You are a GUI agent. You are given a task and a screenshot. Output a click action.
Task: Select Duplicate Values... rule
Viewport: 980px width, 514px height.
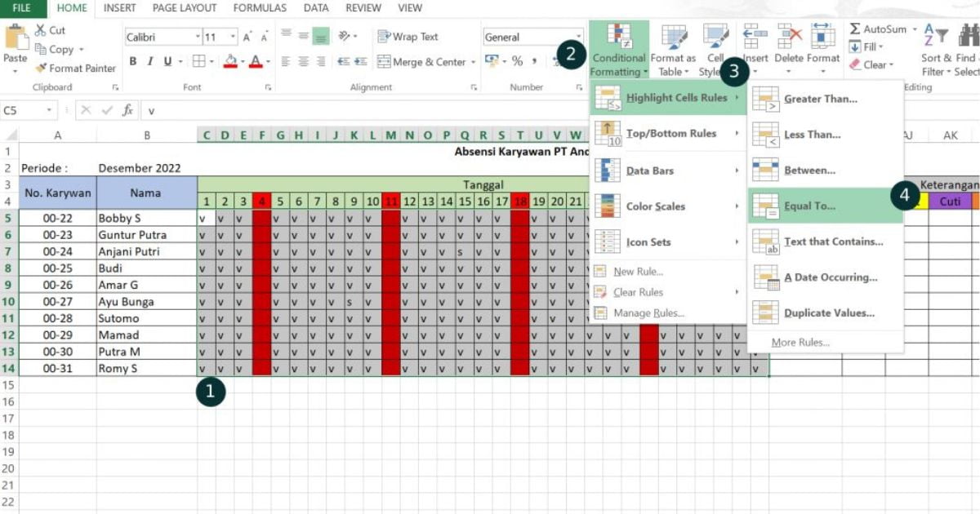point(825,313)
